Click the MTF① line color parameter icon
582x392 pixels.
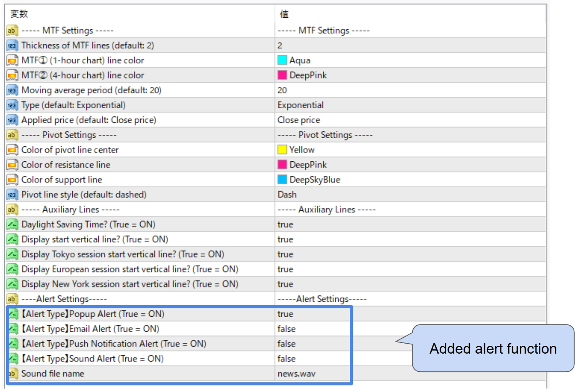(x=12, y=60)
